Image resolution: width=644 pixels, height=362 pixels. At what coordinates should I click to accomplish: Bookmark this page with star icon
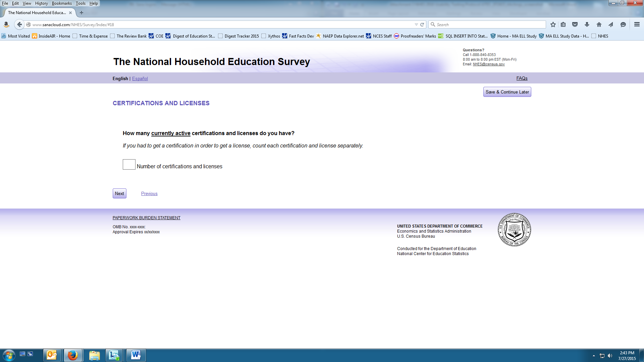point(553,24)
